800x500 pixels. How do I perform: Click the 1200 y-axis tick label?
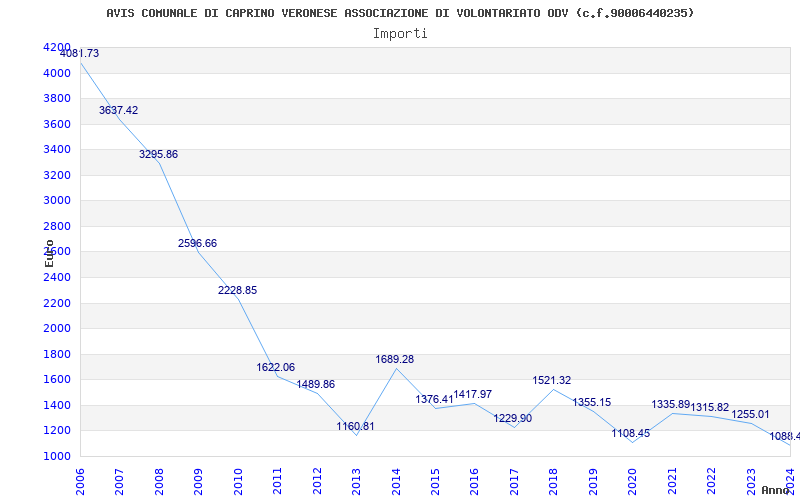coord(57,431)
